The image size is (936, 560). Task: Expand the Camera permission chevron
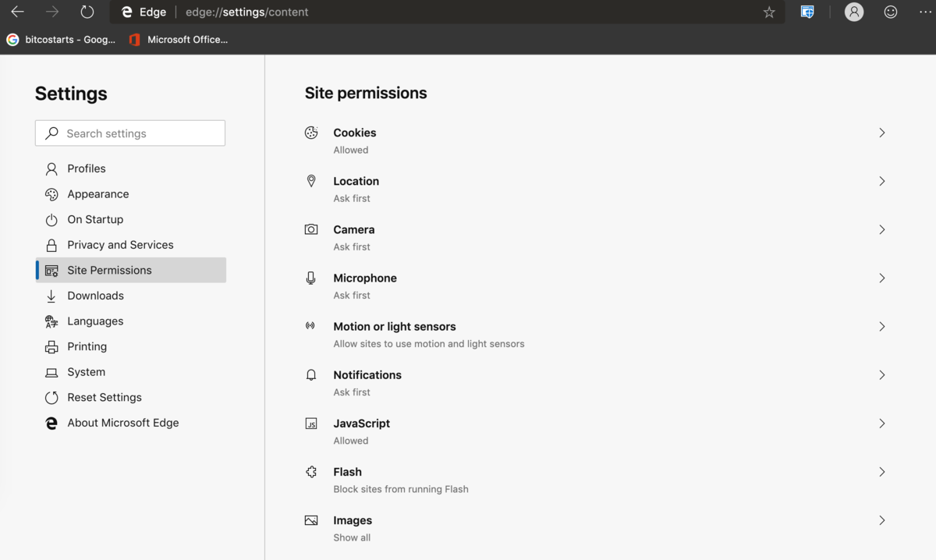881,229
